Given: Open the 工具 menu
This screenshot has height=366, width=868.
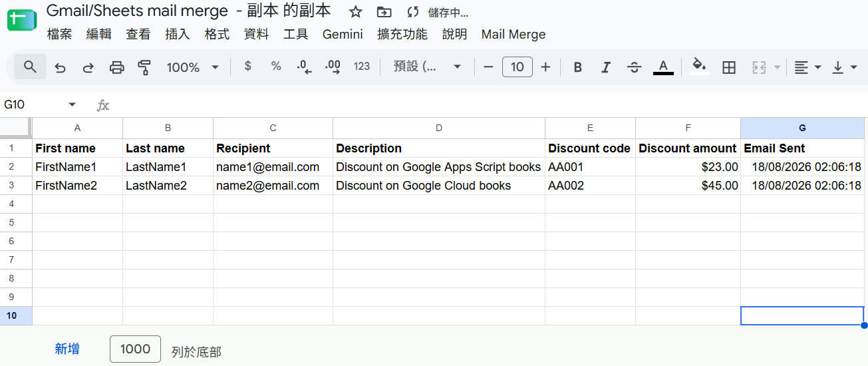Looking at the screenshot, I should coord(296,34).
